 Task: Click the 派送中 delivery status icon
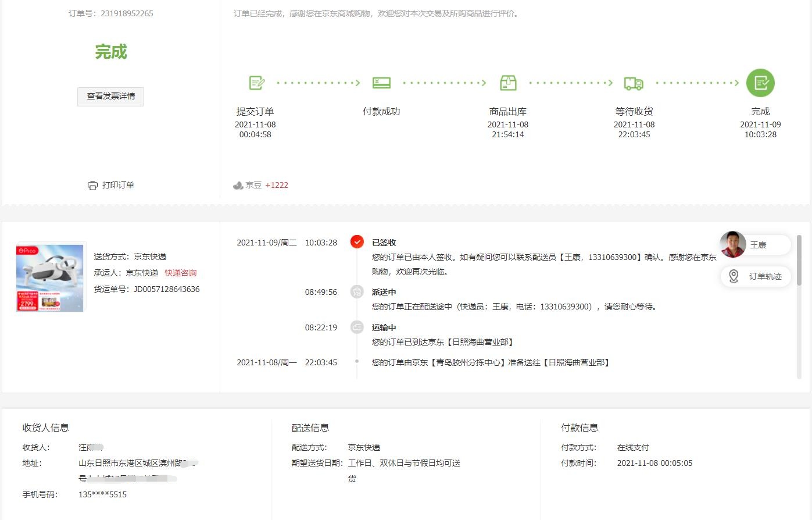[357, 292]
